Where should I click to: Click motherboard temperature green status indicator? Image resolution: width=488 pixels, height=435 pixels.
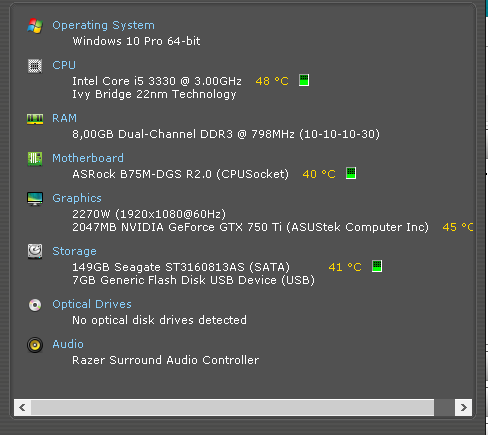point(351,173)
